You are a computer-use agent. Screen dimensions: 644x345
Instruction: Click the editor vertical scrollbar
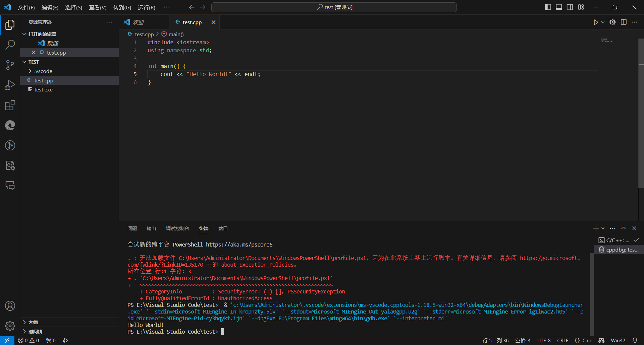tap(641, 114)
